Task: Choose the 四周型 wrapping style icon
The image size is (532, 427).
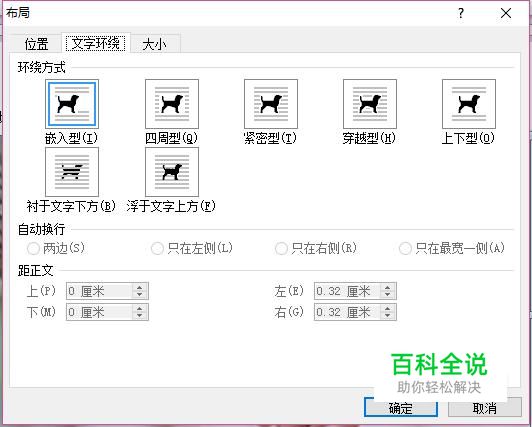Action: 172,104
